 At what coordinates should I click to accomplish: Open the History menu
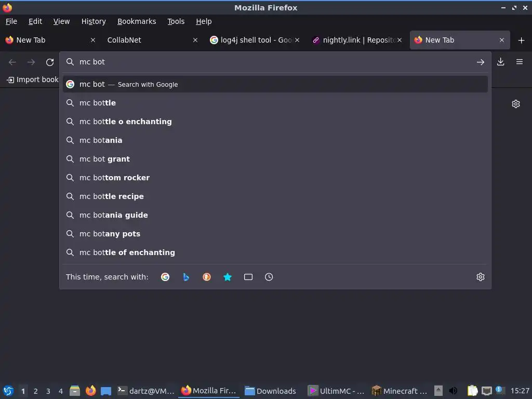[x=94, y=21]
